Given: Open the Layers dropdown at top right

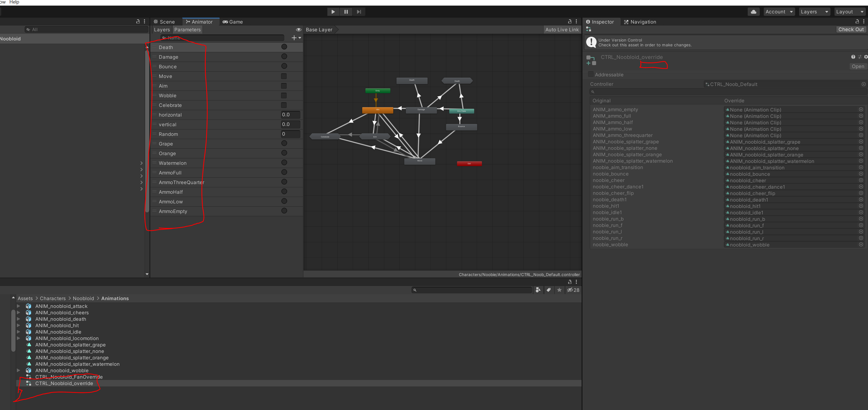Looking at the screenshot, I should (814, 12).
